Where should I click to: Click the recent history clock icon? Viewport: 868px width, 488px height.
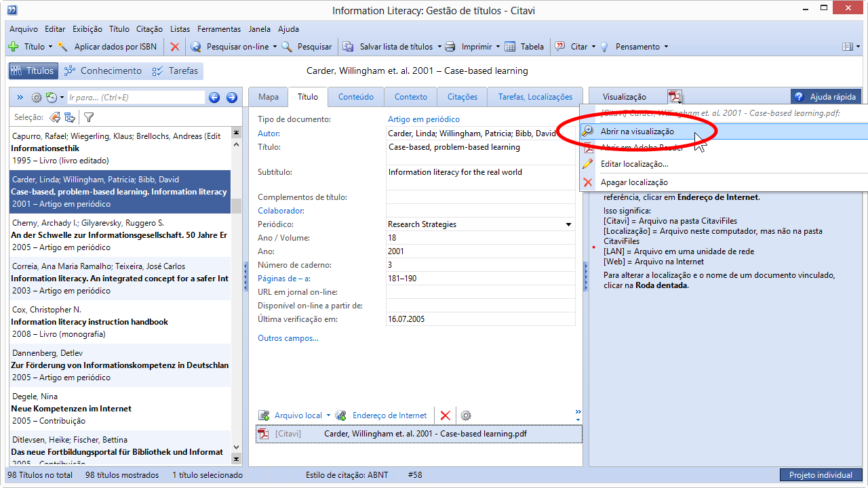tap(51, 98)
